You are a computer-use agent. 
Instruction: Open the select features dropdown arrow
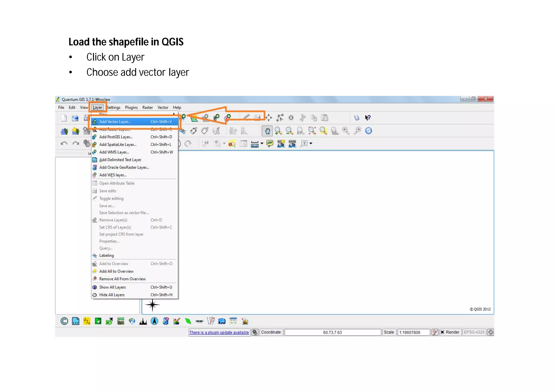[x=224, y=144]
